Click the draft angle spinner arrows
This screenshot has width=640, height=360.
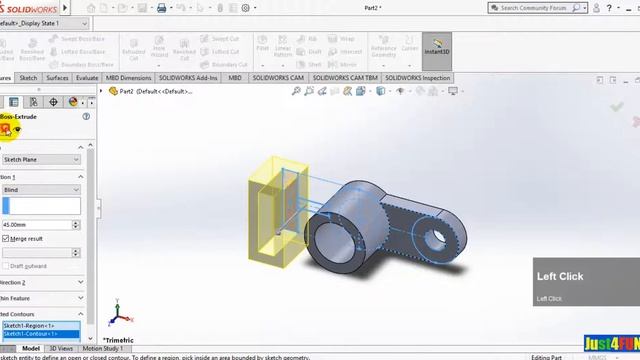[x=76, y=253]
